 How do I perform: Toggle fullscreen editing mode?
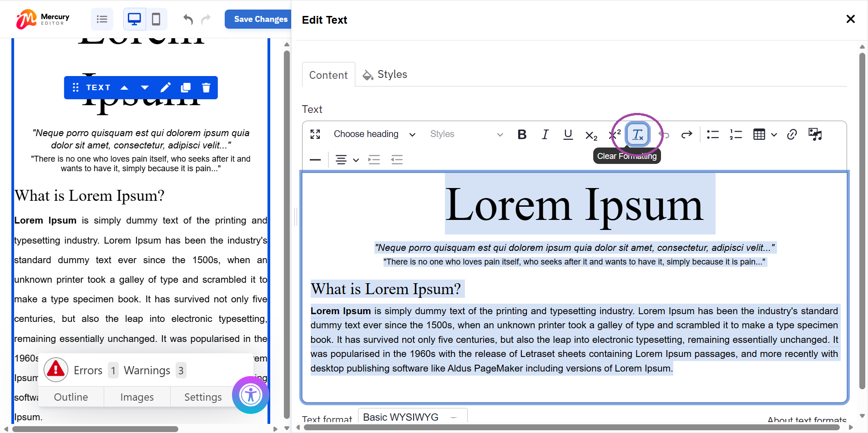(315, 134)
